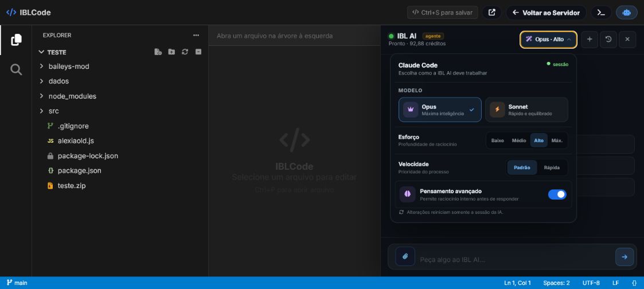Open the Explorer files icon in sidebar
This screenshot has width=644, height=289.
[16, 40]
